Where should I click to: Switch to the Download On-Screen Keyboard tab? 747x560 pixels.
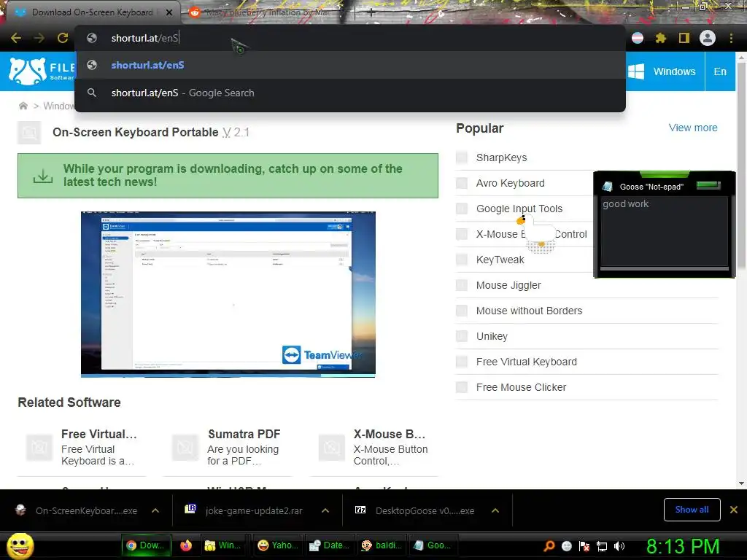coord(93,12)
